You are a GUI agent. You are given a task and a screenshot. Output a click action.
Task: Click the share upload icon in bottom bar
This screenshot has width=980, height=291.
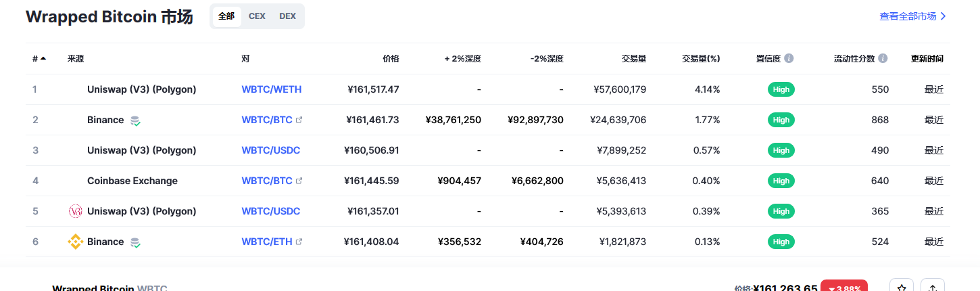tap(933, 287)
